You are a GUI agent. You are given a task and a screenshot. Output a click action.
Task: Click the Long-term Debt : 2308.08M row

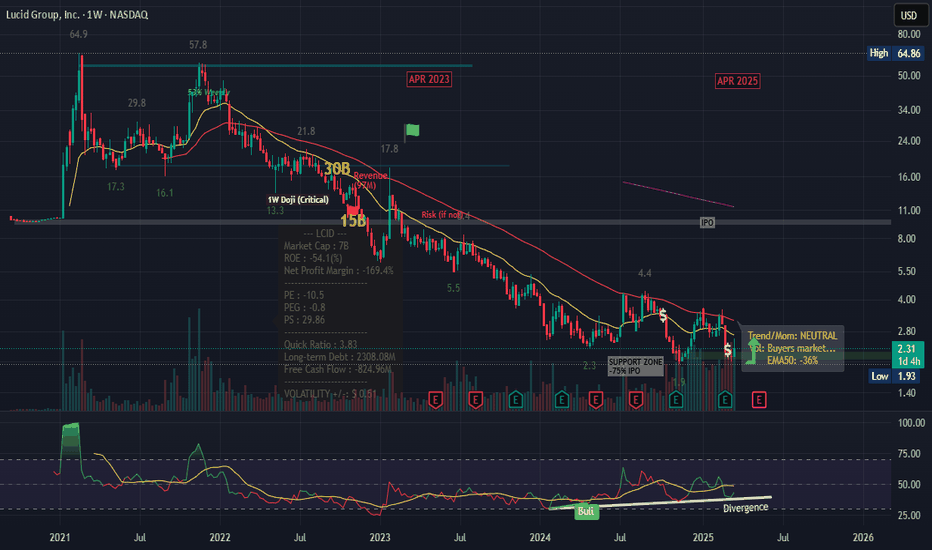click(x=339, y=357)
